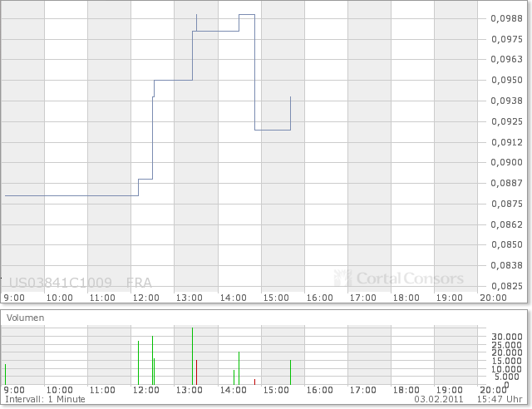Screen dimensions: 532x409
Task: Click the 0,0912 price level value
Action: pos(506,142)
